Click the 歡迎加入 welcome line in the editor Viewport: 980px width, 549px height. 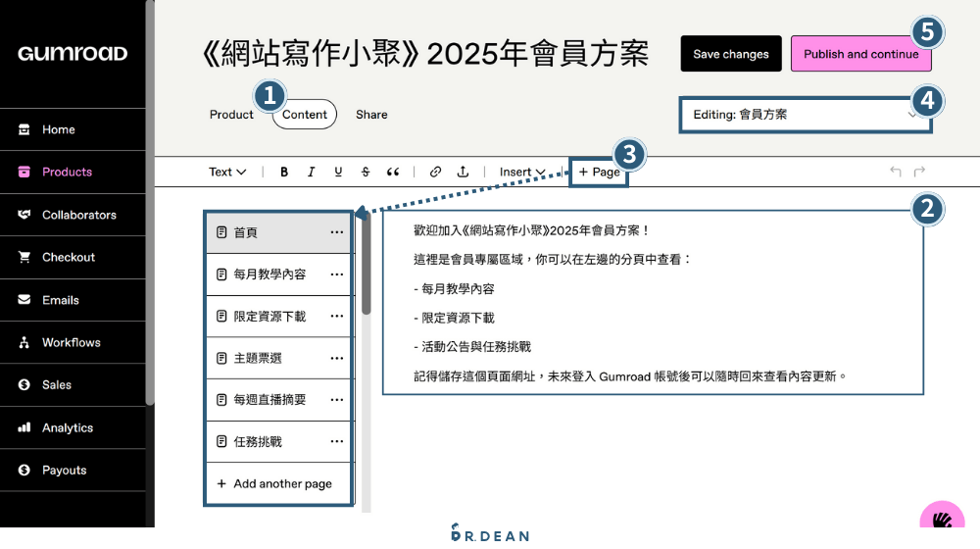tap(532, 230)
